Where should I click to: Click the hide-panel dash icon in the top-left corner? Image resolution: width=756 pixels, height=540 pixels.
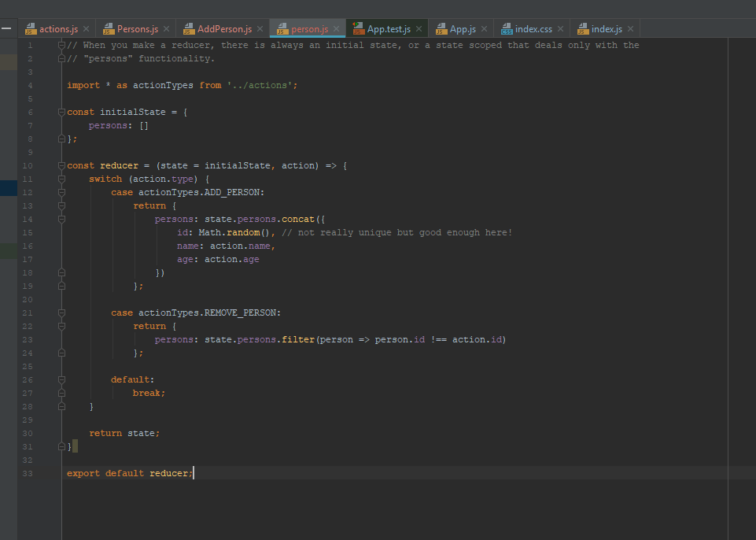pyautogui.click(x=6, y=28)
